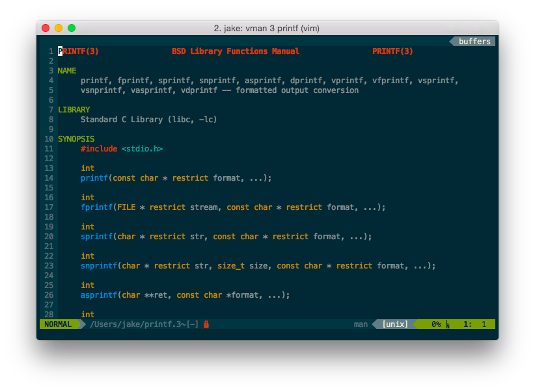The image size is (535, 392).
Task: Click the 'int' keyword on line 13
Action: (x=87, y=168)
